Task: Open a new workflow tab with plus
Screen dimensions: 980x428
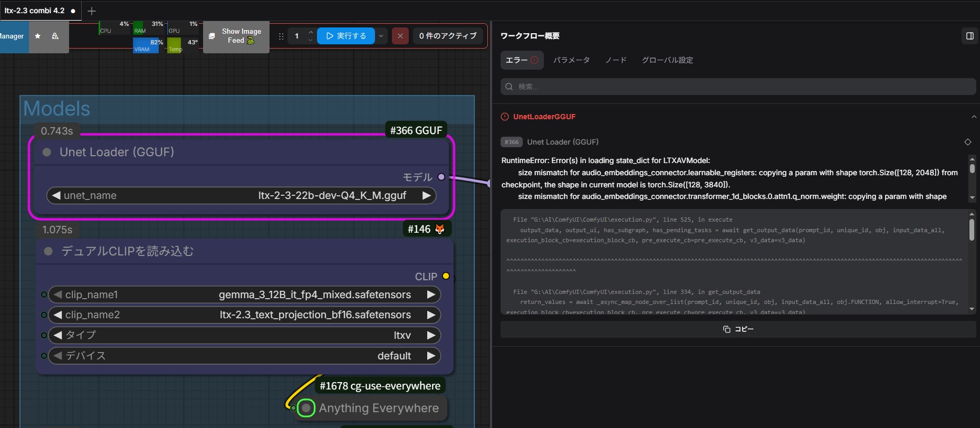Action: (92, 11)
